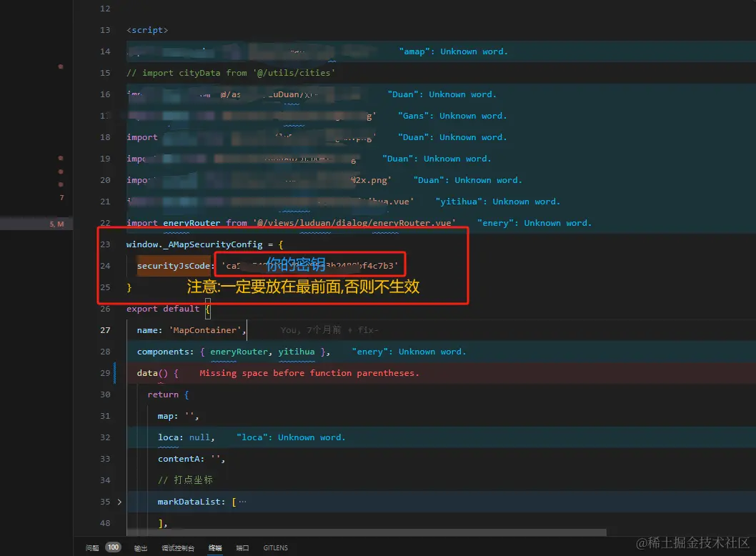
Task: Open the 端口 ports tab
Action: [242, 548]
